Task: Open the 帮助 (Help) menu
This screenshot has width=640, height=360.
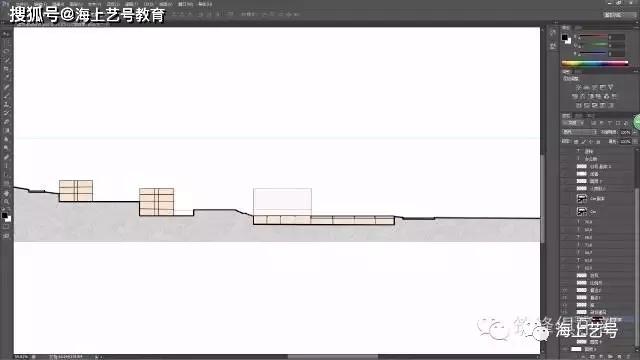Action: pos(205,4)
